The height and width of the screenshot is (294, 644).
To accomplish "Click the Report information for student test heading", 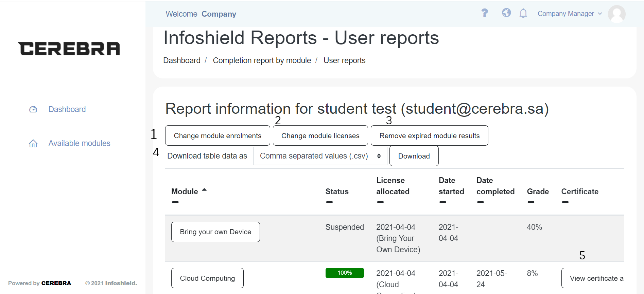I will point(357,109).
